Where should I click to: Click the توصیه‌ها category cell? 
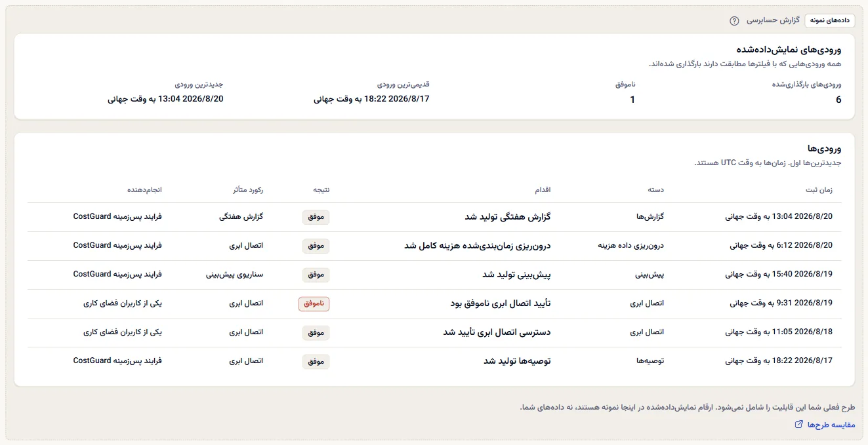(x=650, y=361)
